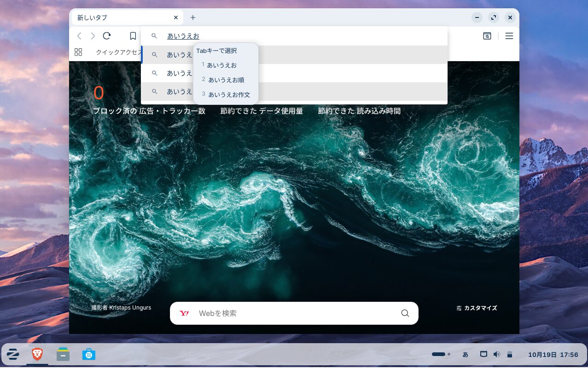The height and width of the screenshot is (368, 588).
Task: Toggle the Japanese input method indicator
Action: 465,354
